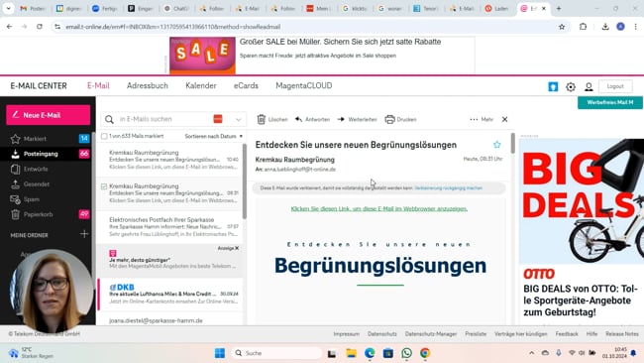Expand the search options chevron

point(238,119)
